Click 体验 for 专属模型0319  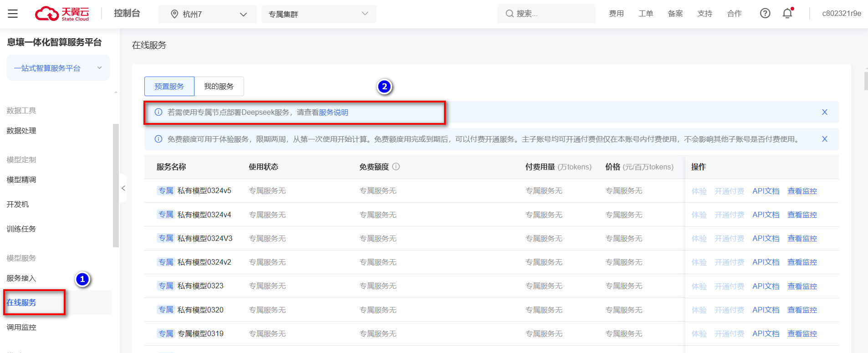(x=699, y=333)
